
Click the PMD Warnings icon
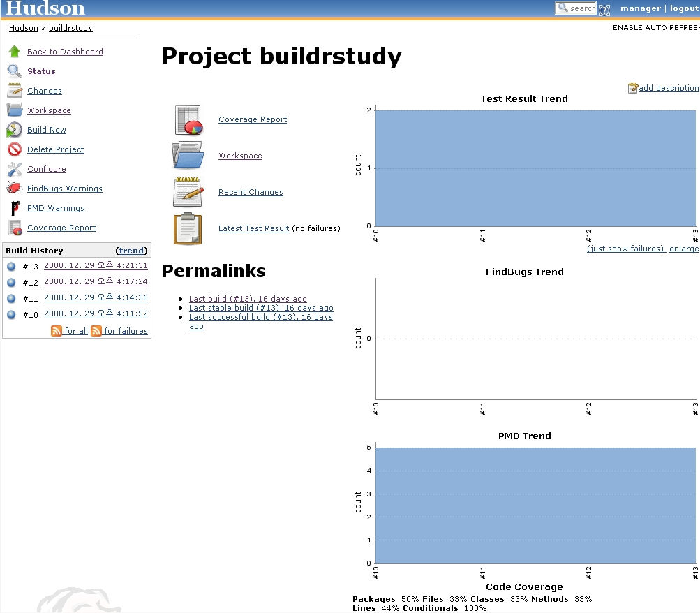(15, 208)
